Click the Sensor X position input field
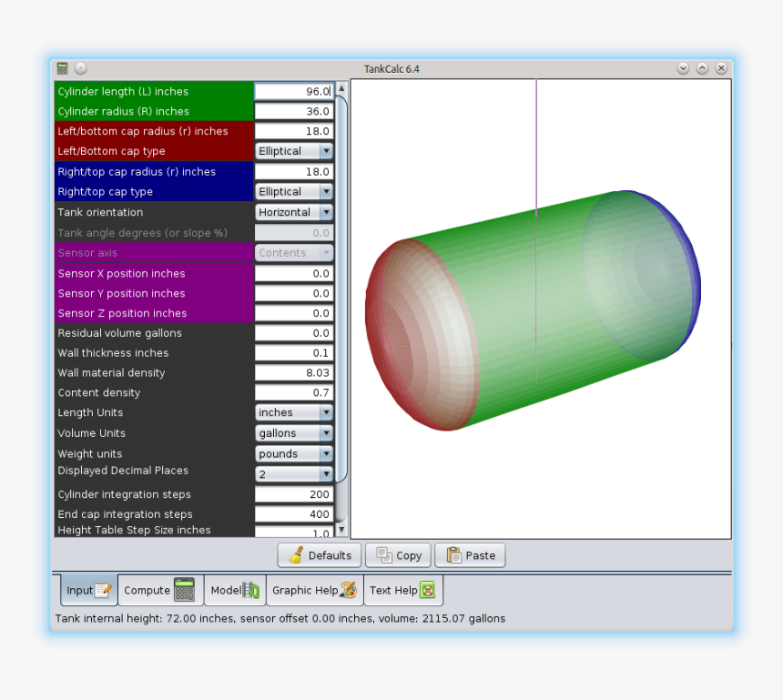Image resolution: width=783 pixels, height=700 pixels. 291,273
